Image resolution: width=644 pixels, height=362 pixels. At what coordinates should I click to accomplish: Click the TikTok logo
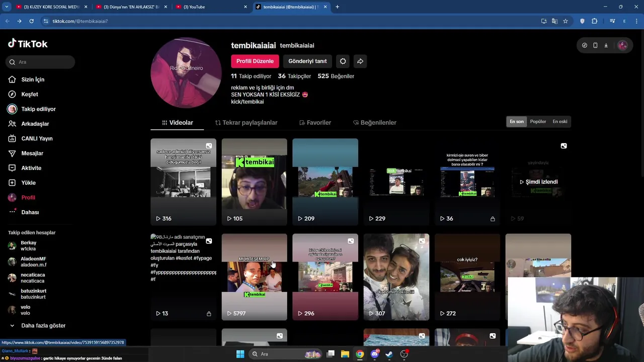click(28, 44)
